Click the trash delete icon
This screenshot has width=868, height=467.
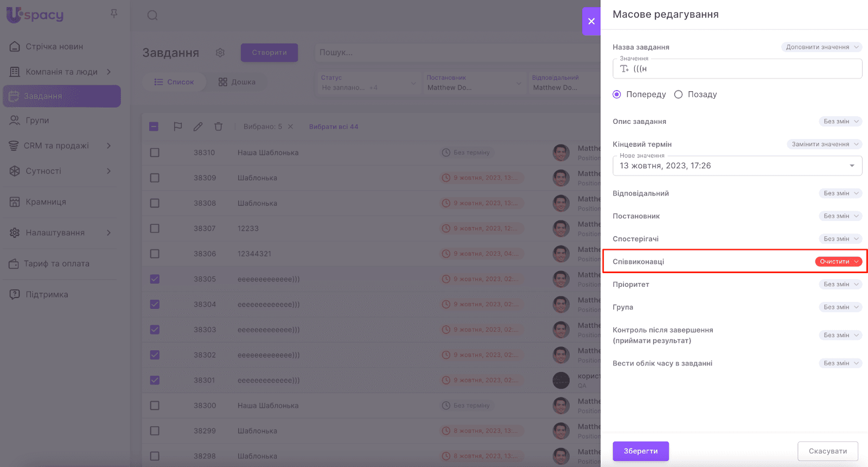tap(218, 127)
